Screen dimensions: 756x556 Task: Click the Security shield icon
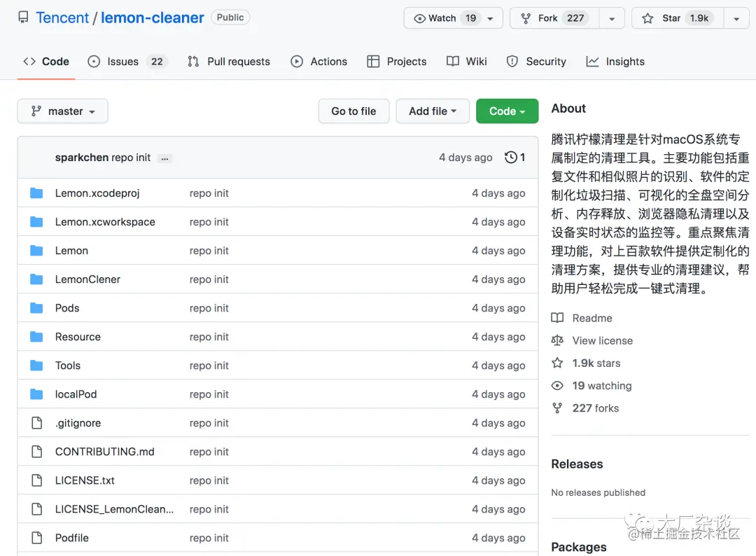click(x=512, y=62)
